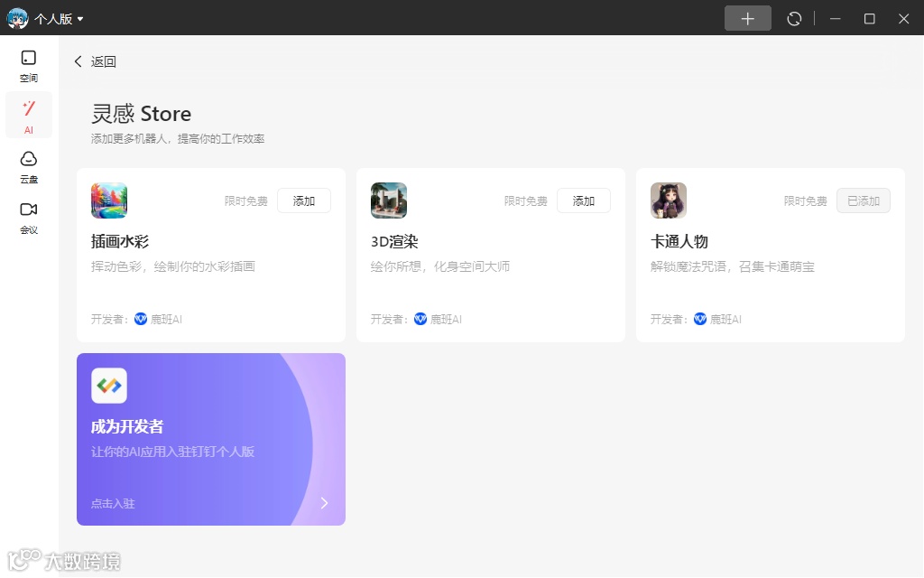
Task: Click 鹿班AI developer icon on 插画水彩 card
Action: pos(141,319)
